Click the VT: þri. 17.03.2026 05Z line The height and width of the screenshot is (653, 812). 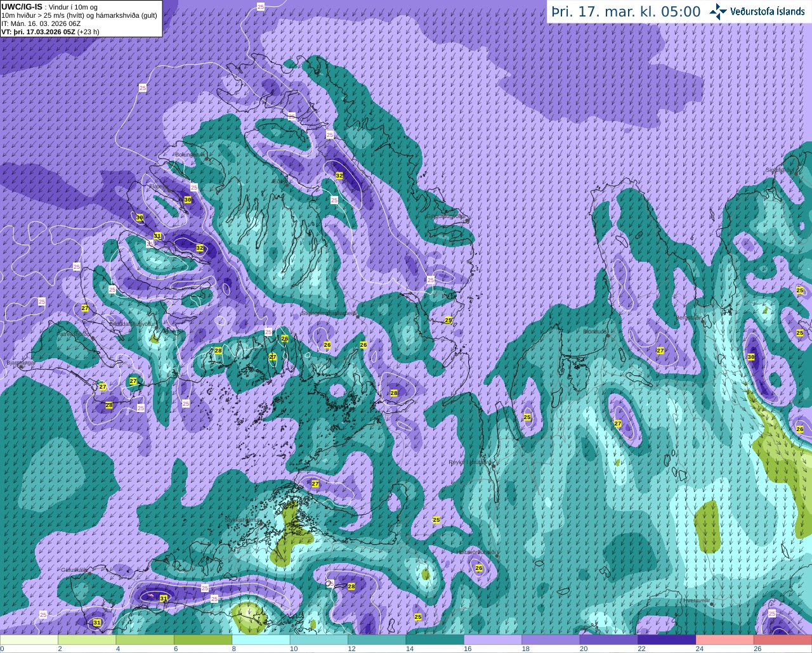[x=50, y=31]
